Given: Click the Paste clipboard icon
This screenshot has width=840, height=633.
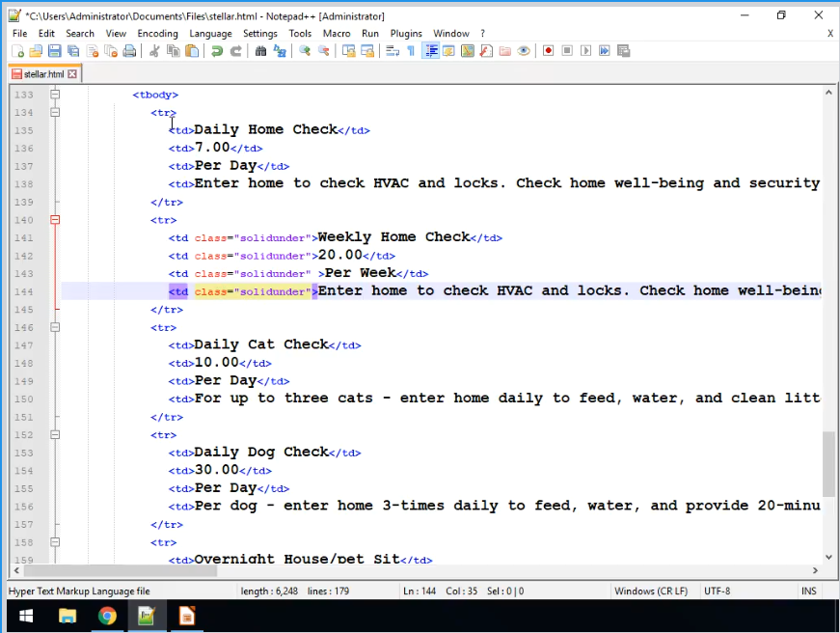Looking at the screenshot, I should (x=192, y=51).
